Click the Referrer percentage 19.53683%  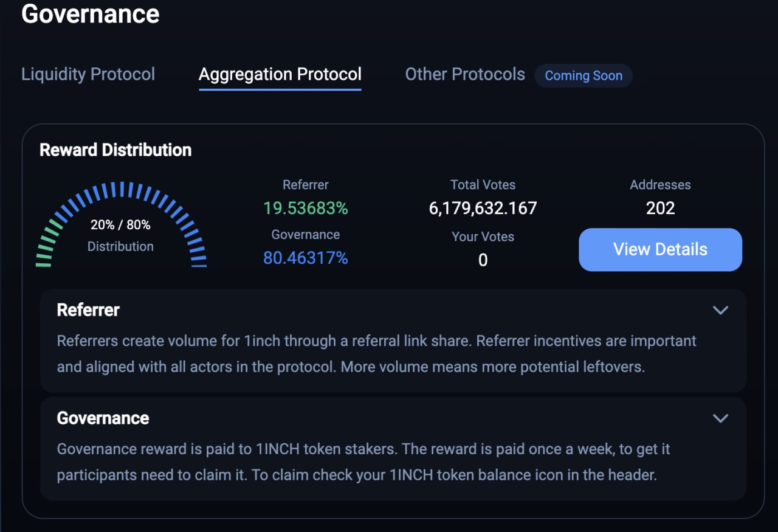306,209
